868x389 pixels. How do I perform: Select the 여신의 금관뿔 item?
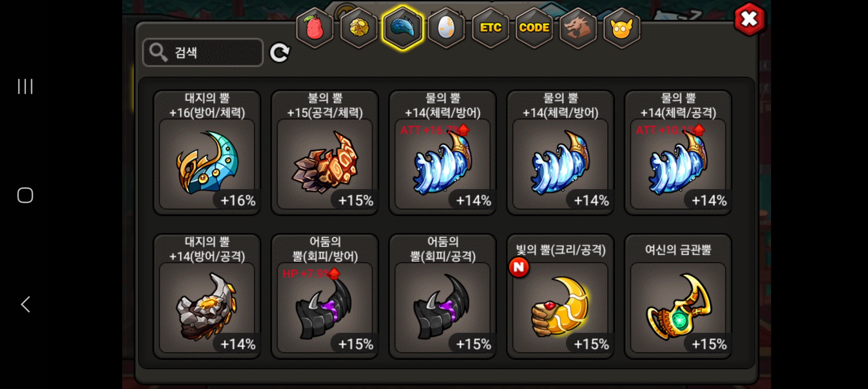pyautogui.click(x=678, y=296)
